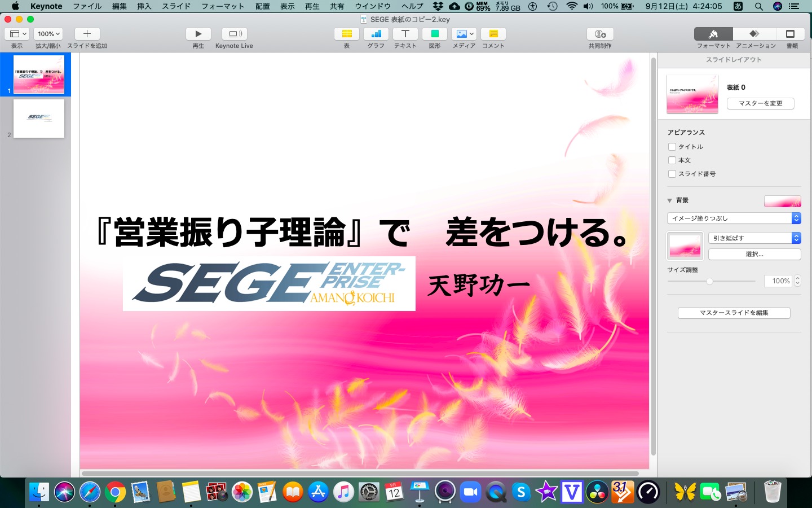
Task: Select slide 2 thumbnail in navigator
Action: [x=39, y=119]
